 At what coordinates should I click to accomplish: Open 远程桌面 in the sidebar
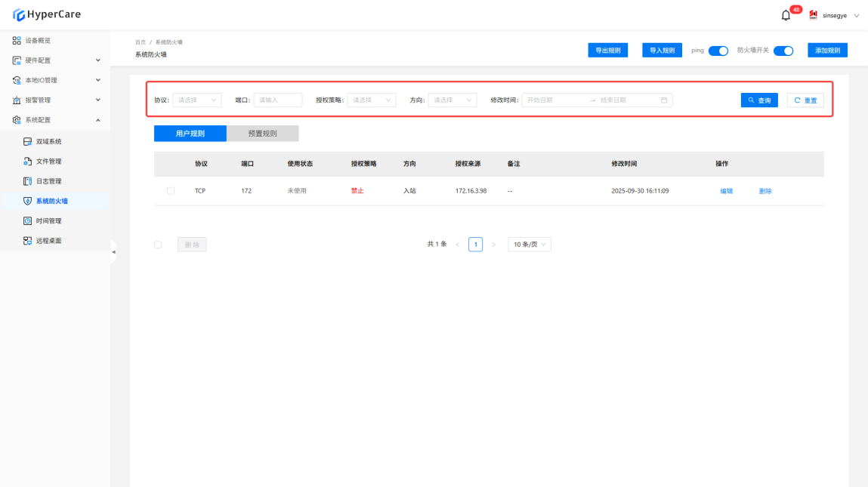[x=48, y=241]
